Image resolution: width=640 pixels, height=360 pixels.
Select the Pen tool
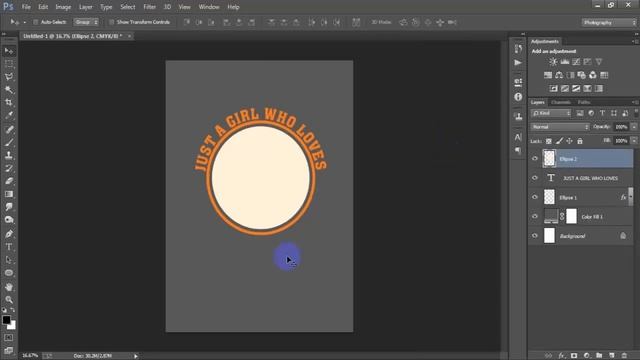click(x=9, y=234)
